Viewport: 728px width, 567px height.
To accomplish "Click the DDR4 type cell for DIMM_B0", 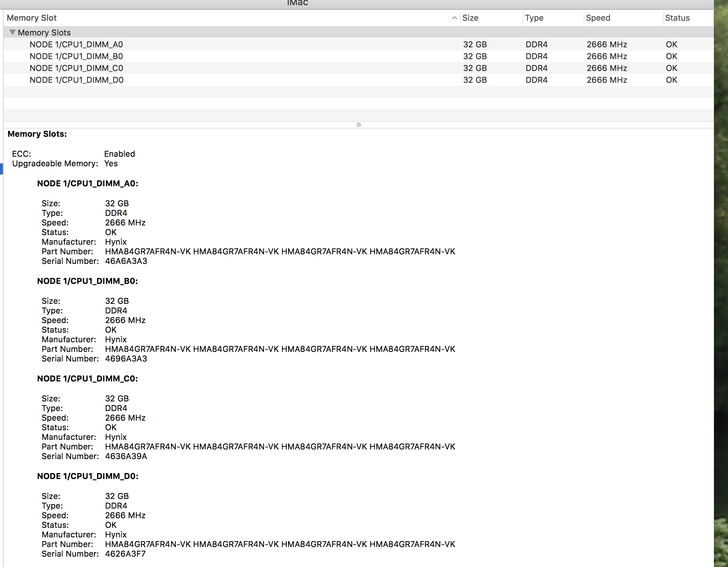I will (x=536, y=56).
